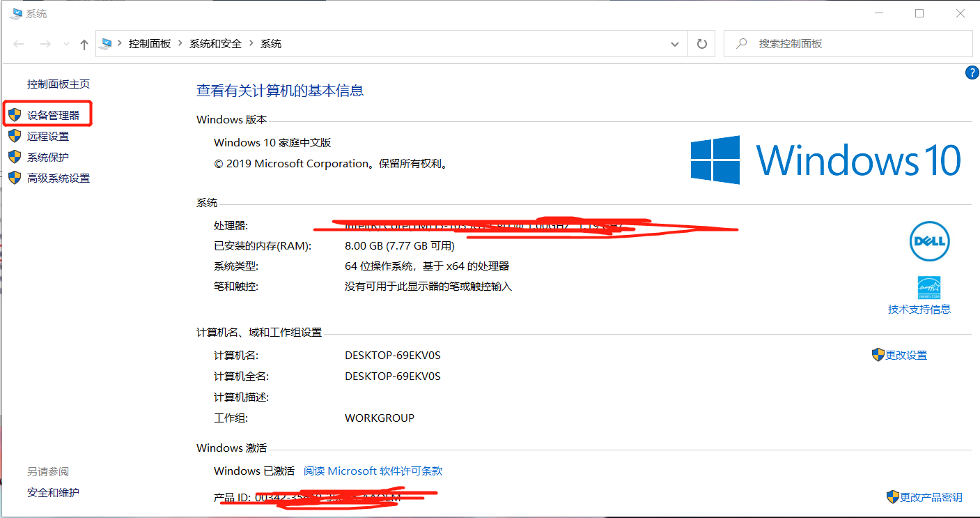This screenshot has width=980, height=518.
Task: Open 远程设置 remote settings link
Action: point(48,136)
